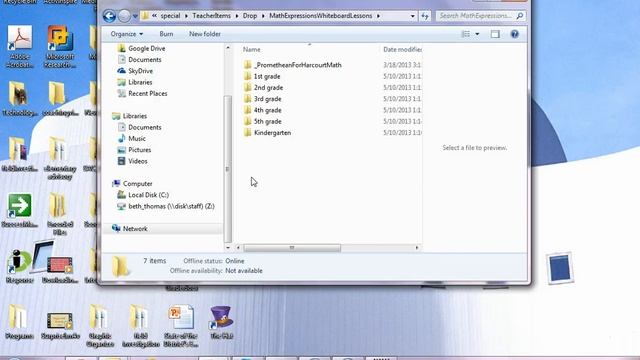640x360 pixels.
Task: Click the forward navigation arrow
Action: coord(124,16)
